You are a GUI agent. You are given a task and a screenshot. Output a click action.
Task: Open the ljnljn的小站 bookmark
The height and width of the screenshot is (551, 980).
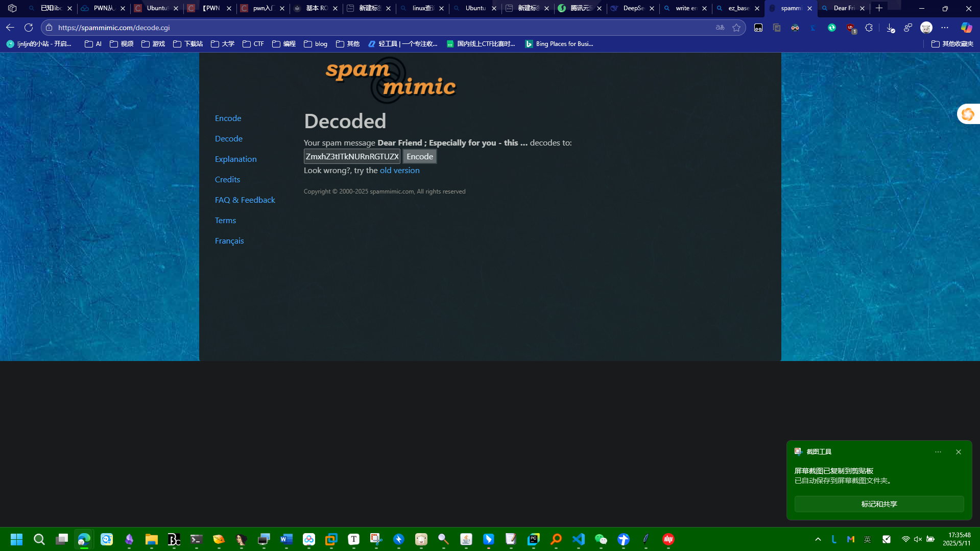point(39,44)
